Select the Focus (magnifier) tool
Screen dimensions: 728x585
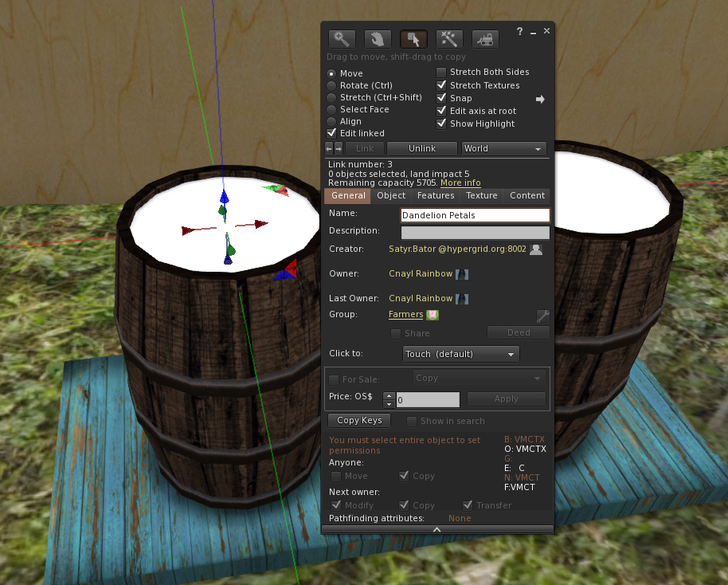[x=341, y=39]
